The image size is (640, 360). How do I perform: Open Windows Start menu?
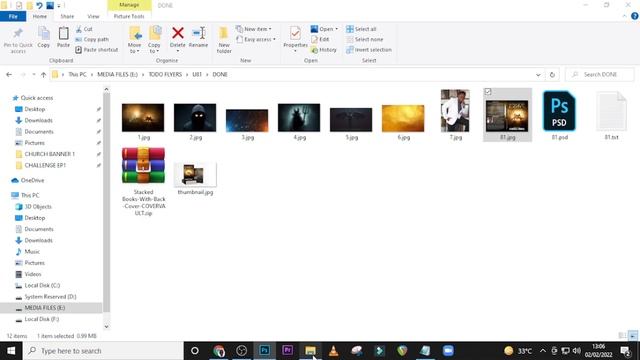pos(11,351)
